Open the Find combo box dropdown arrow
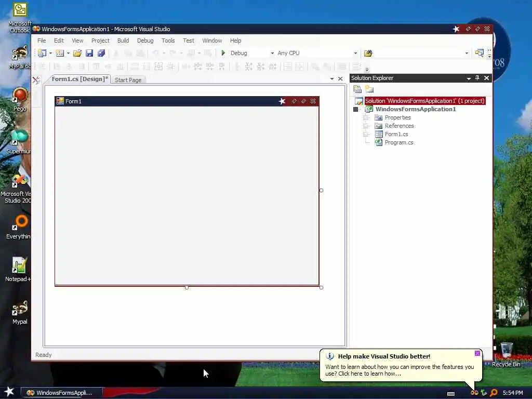Viewport: 532px width, 399px height. pos(467,53)
